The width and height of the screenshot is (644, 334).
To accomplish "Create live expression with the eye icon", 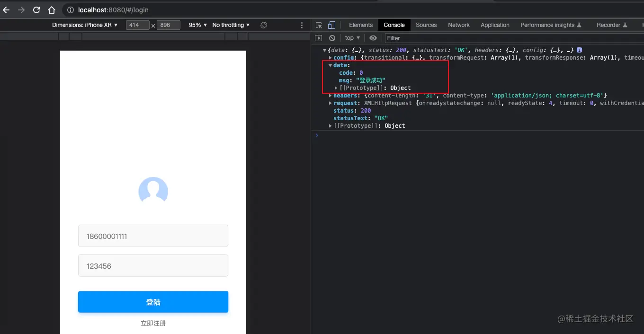I will 373,38.
